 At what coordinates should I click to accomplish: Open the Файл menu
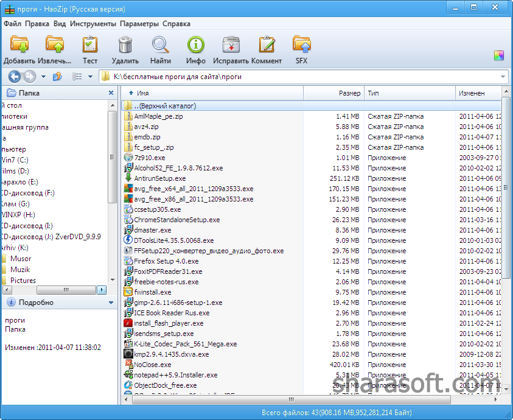[x=12, y=24]
